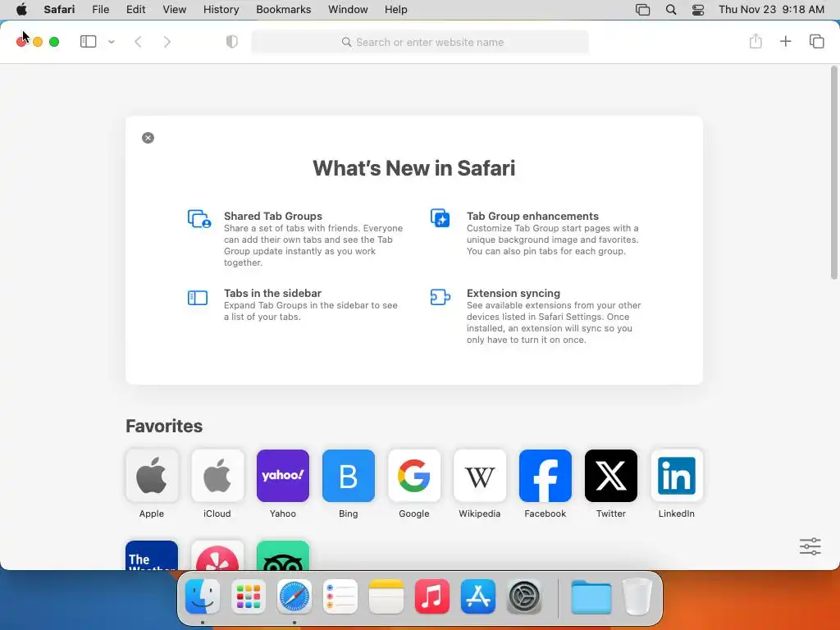Dismiss the What's New in Safari panel
Screen dimensions: 840x630
pos(148,138)
